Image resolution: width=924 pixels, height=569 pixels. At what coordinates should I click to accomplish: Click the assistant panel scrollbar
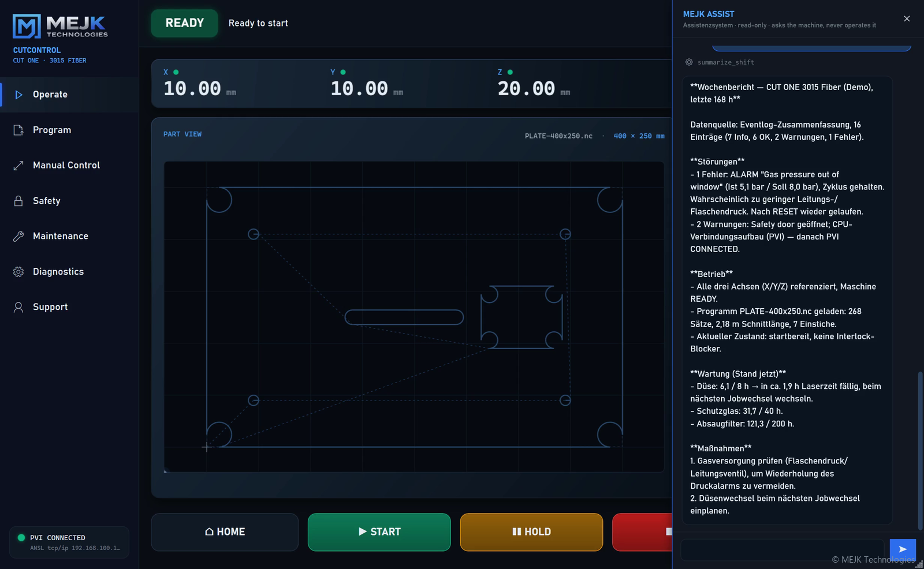[x=920, y=451]
